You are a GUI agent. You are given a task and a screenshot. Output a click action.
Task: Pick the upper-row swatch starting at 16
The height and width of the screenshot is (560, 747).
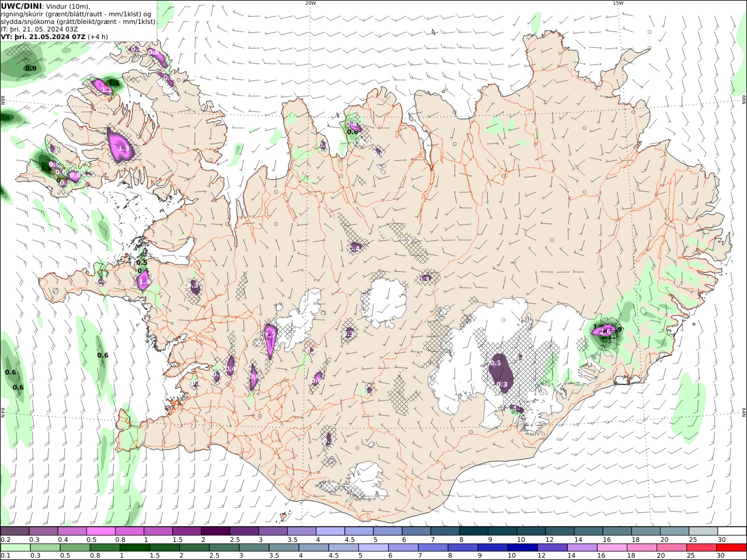616,531
